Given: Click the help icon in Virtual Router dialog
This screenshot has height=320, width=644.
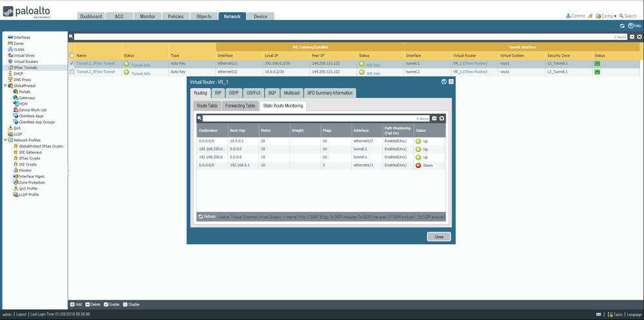Looking at the screenshot, I should 444,82.
